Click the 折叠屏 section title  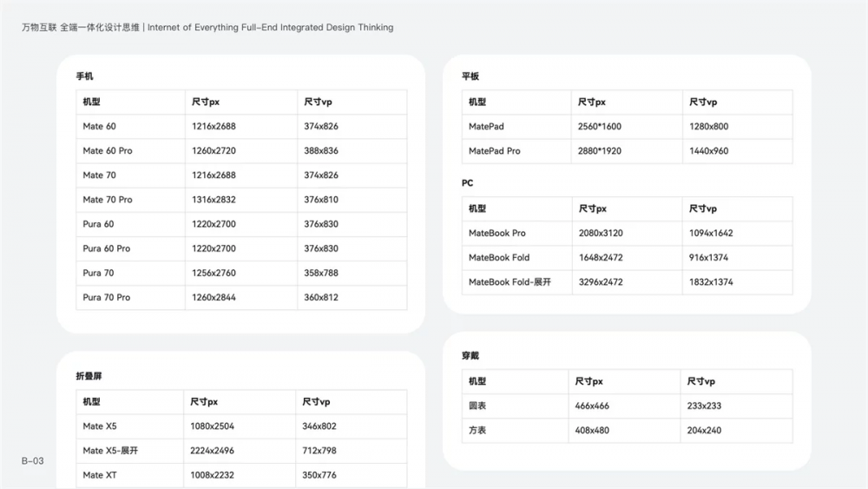point(89,376)
